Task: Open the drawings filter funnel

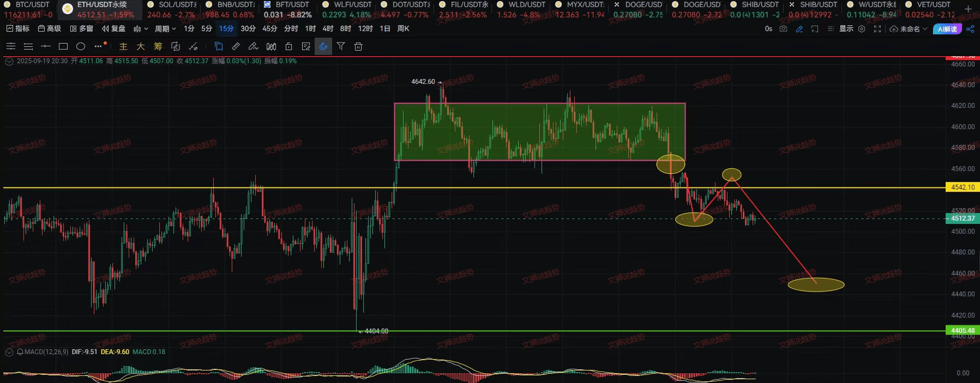Action: (341, 46)
